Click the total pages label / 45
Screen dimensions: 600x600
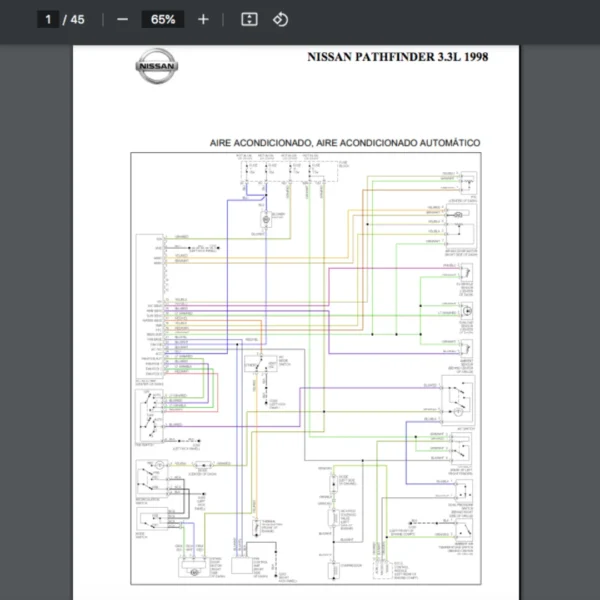tap(73, 20)
